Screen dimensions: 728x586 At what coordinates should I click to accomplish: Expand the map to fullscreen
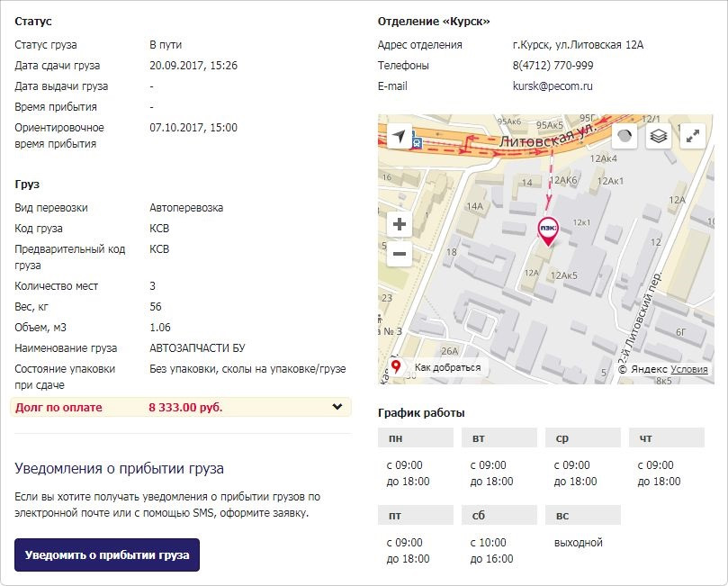click(x=692, y=136)
